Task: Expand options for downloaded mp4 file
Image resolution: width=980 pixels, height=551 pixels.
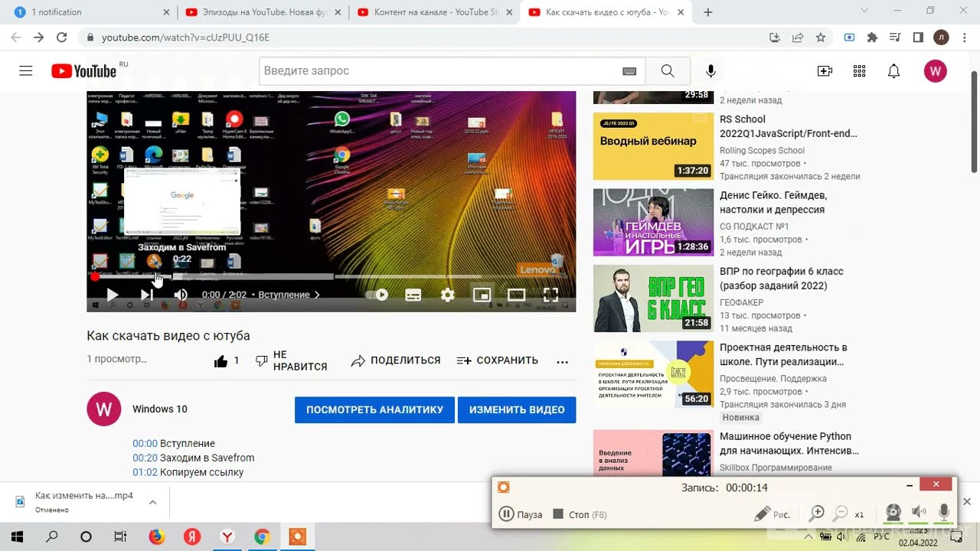Action: click(x=152, y=502)
